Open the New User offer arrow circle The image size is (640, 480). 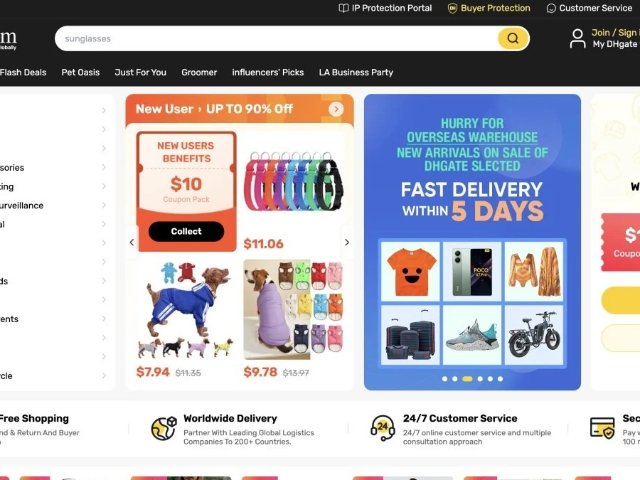pyautogui.click(x=336, y=109)
